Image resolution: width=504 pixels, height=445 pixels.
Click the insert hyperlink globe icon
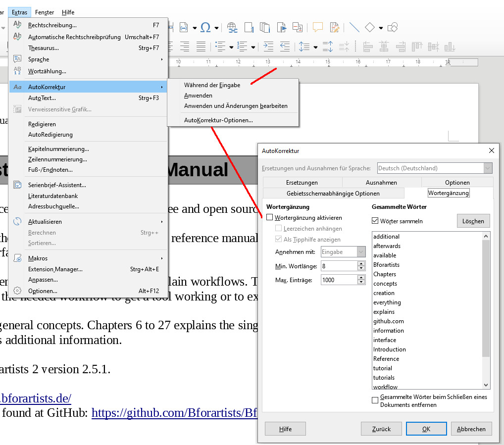232,27
